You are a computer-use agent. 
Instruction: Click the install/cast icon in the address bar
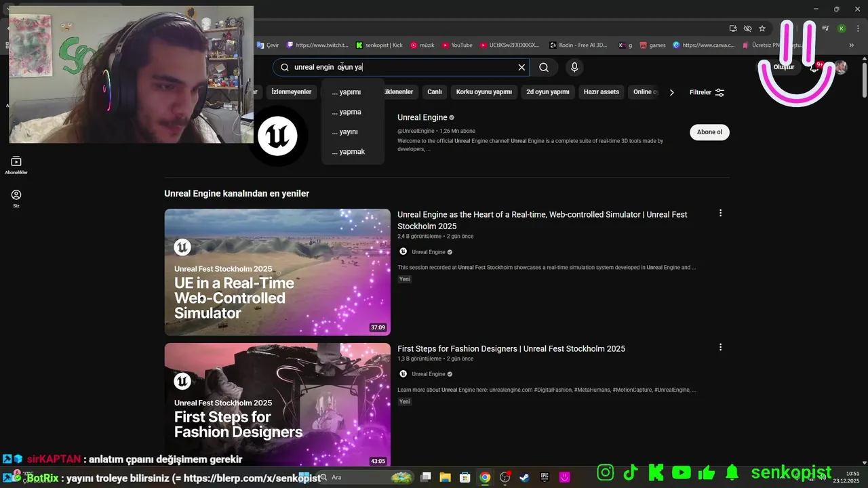coord(733,28)
